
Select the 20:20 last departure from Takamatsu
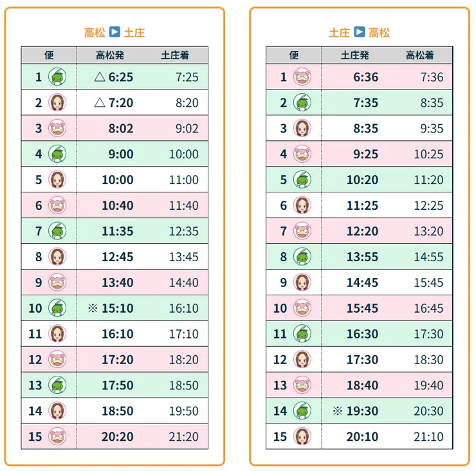[117, 437]
